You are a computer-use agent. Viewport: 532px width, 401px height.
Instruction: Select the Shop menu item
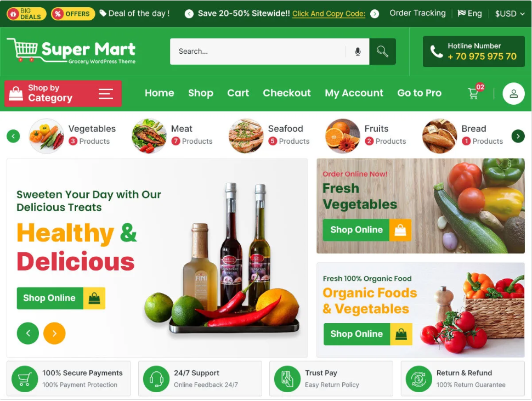point(201,93)
